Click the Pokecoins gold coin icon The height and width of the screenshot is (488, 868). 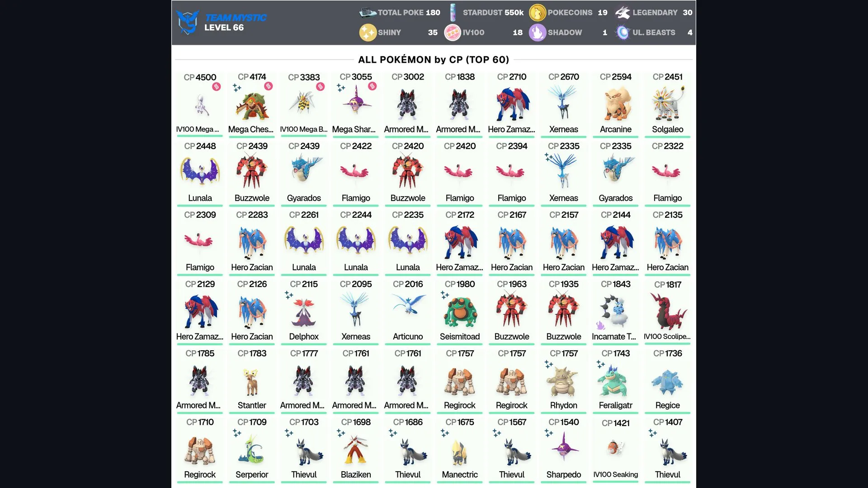[538, 13]
